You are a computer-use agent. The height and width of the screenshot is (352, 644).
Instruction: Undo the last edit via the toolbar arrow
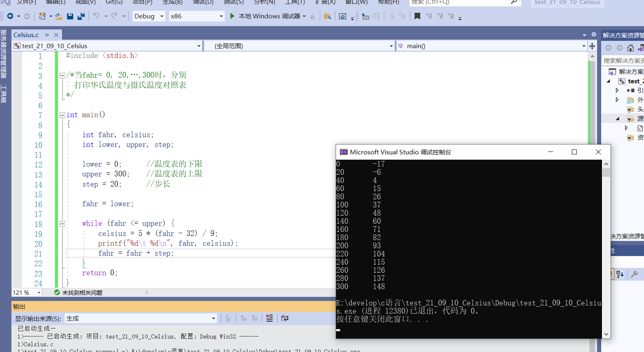(96, 16)
